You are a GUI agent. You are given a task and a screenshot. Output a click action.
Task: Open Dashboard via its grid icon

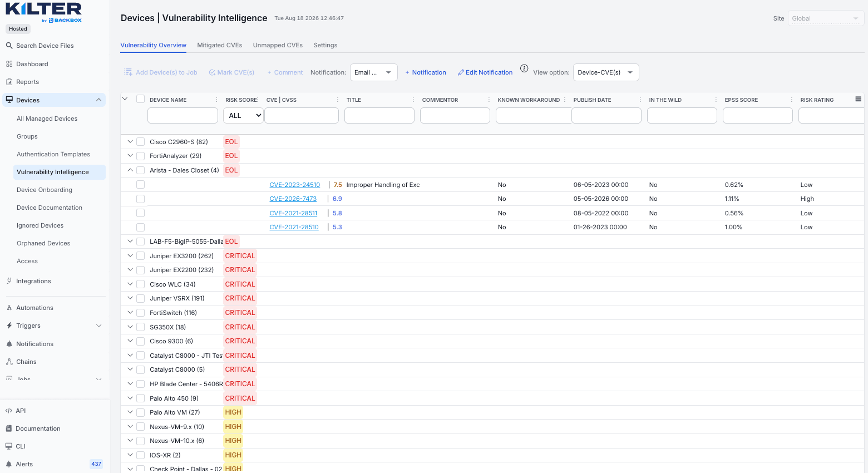(x=9, y=64)
